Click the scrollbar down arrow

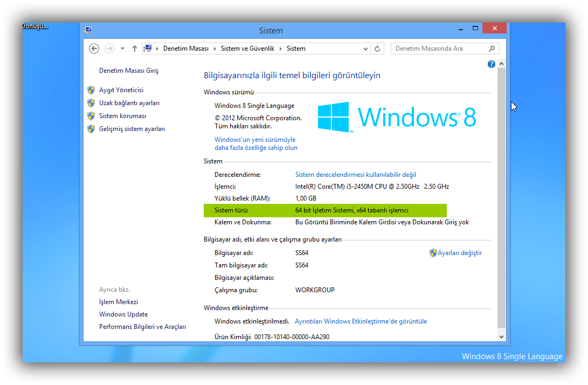502,336
